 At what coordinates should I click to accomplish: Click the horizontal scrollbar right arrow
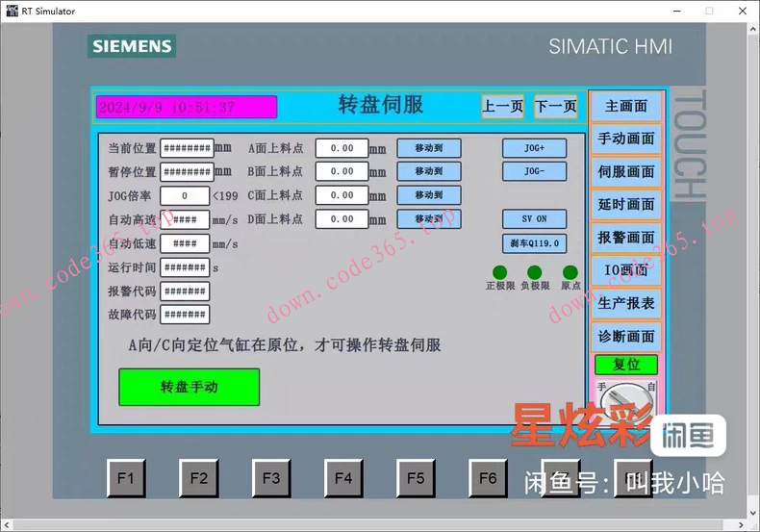pos(741,524)
